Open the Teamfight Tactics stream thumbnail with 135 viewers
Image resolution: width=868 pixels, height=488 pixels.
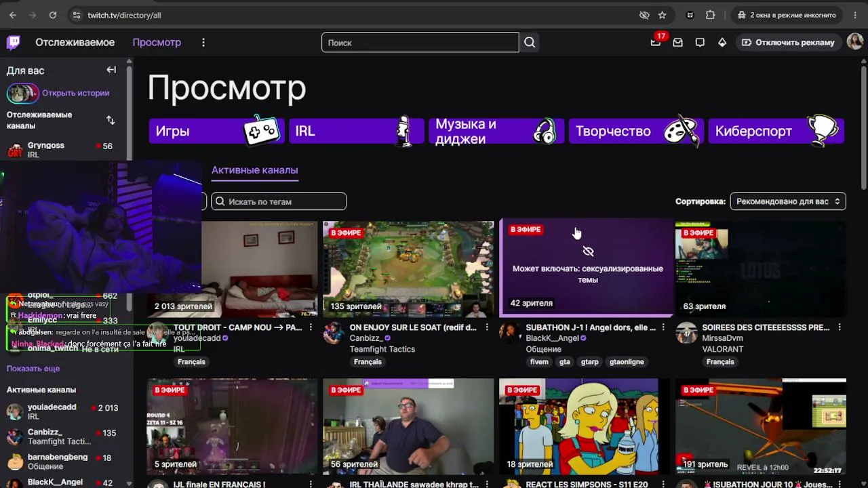tap(408, 269)
